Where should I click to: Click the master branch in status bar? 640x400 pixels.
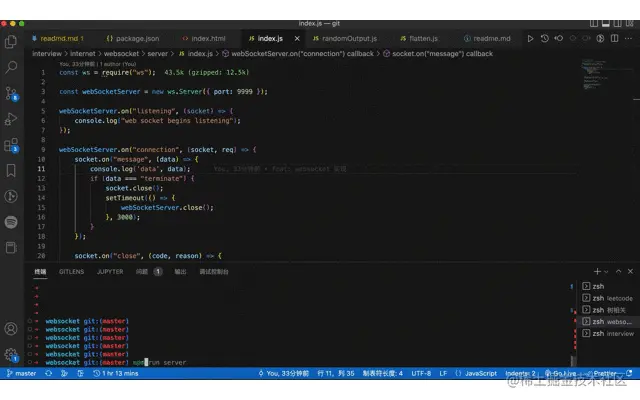point(22,373)
